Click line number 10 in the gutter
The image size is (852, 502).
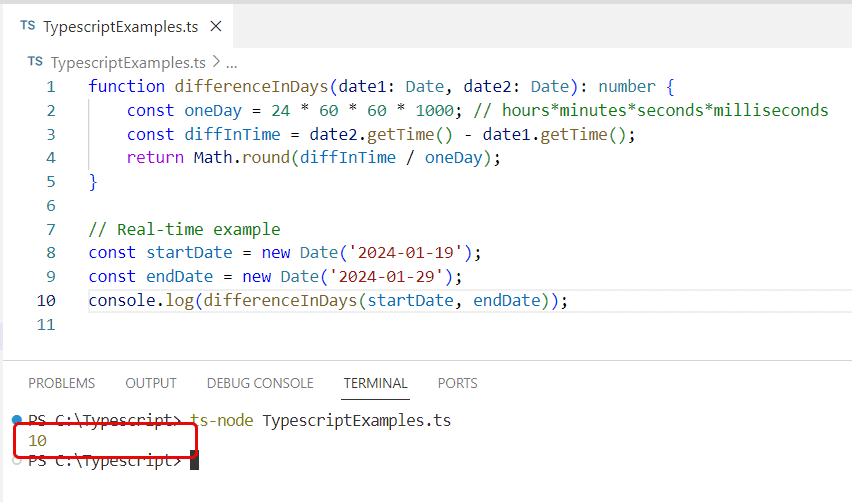(x=46, y=300)
